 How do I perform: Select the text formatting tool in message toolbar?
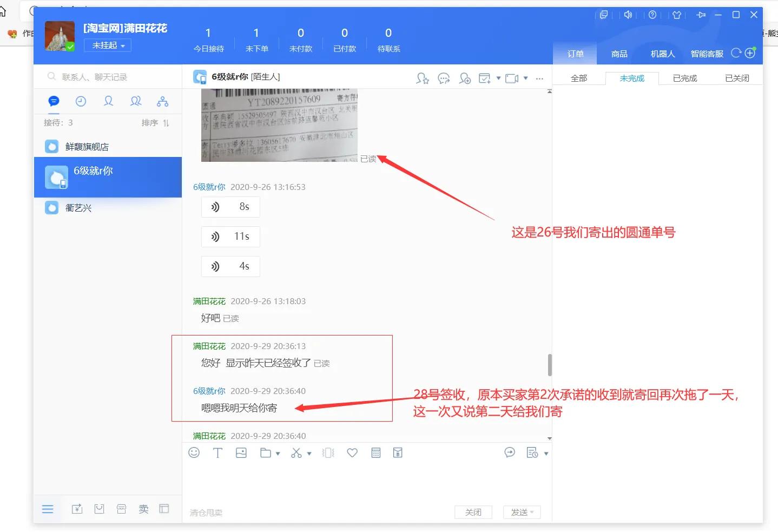[217, 452]
